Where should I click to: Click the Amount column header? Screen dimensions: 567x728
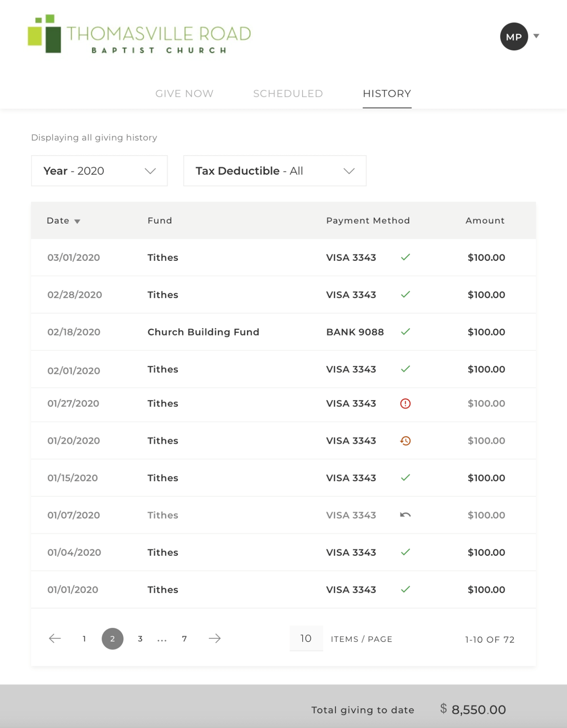point(485,220)
